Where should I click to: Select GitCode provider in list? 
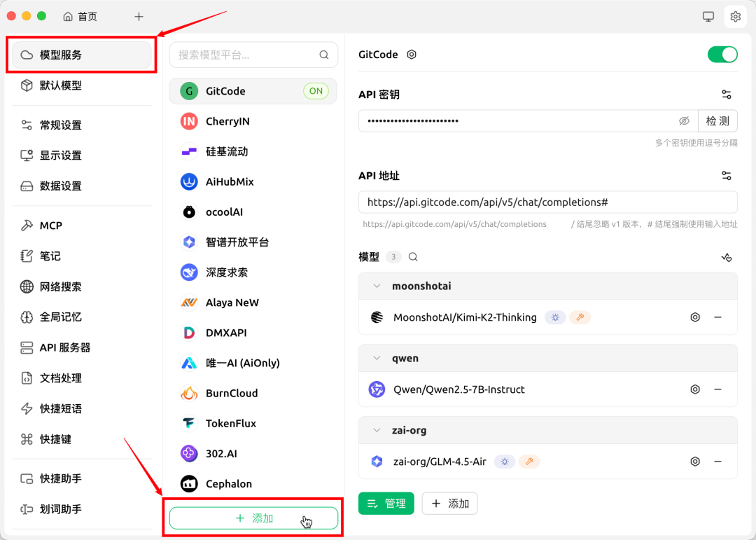coord(253,91)
